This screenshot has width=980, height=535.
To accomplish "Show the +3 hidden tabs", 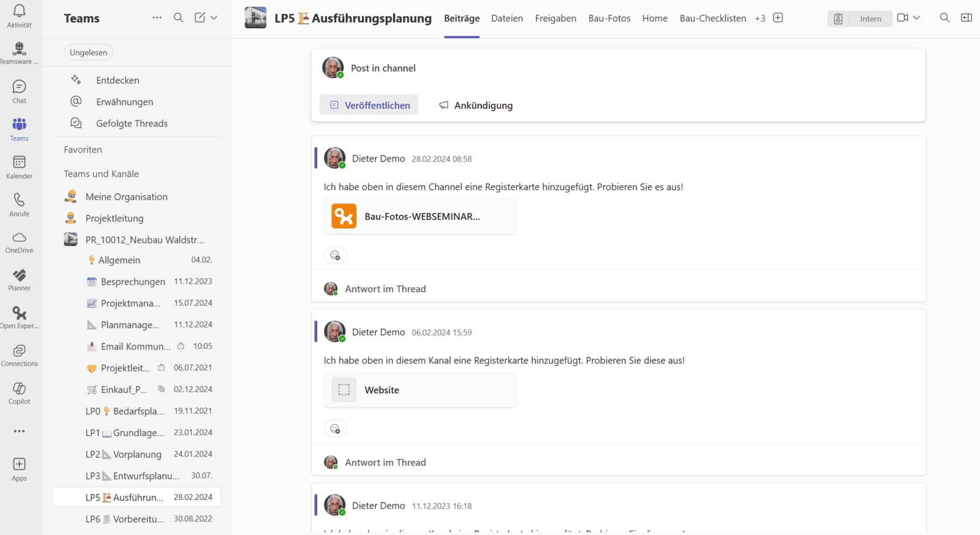I will [x=759, y=18].
